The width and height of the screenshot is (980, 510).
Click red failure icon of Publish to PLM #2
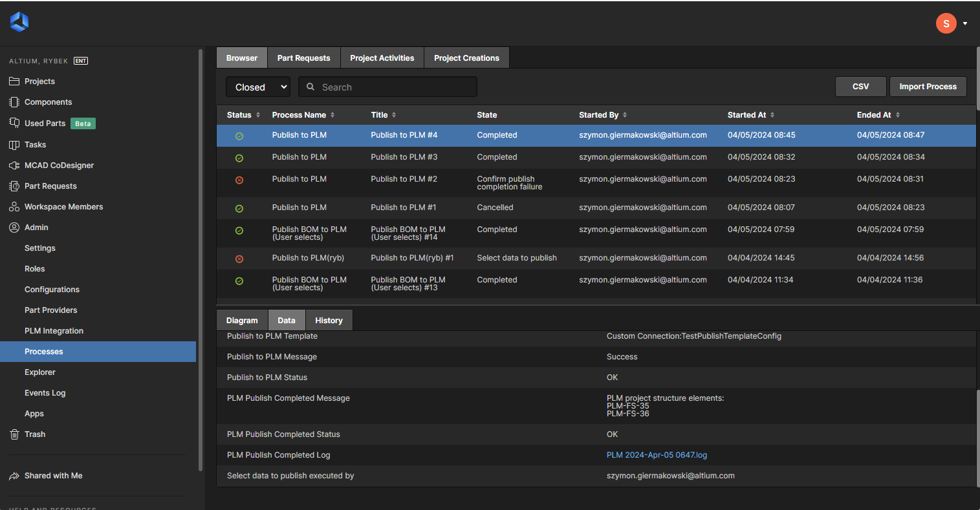[239, 180]
